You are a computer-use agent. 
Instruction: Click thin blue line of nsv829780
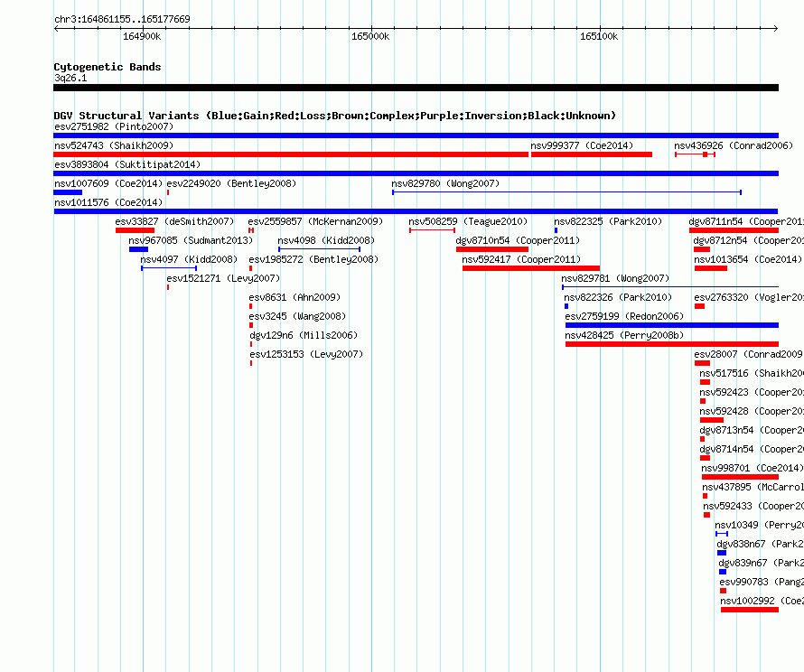[567, 192]
